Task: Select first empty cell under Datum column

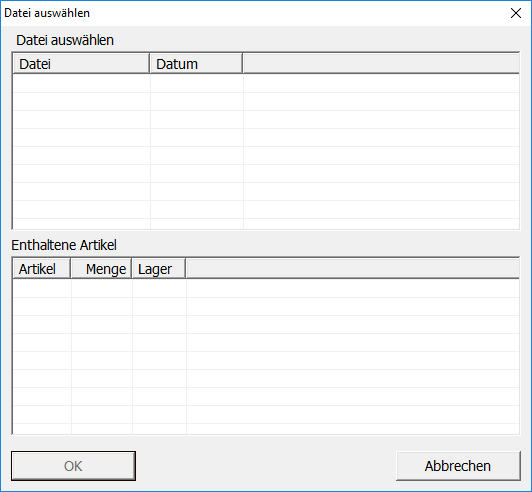Action: tap(197, 83)
